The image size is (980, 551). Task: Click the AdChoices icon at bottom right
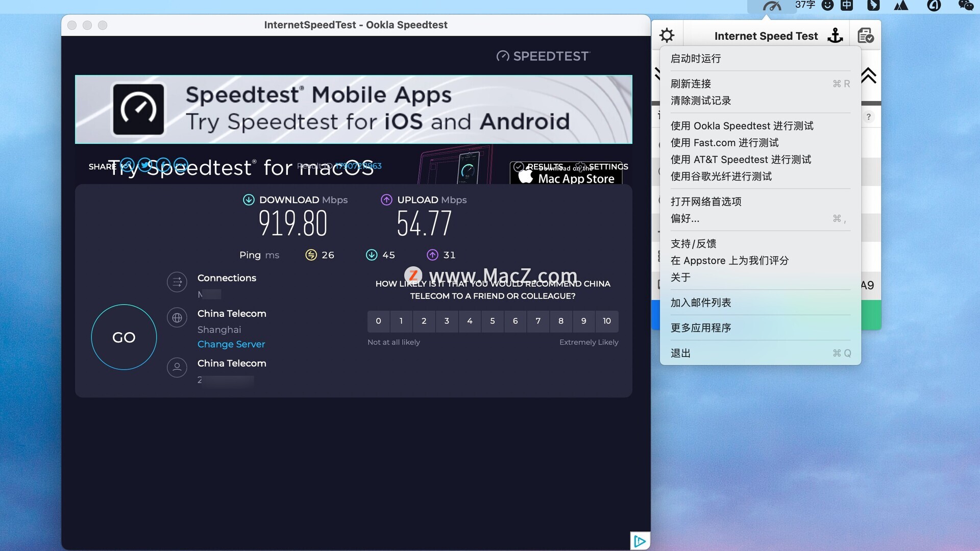tap(640, 541)
